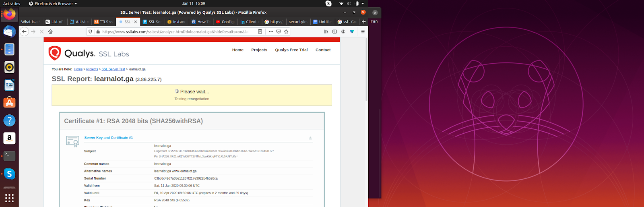Download server certificate #1 icon

[x=310, y=138]
